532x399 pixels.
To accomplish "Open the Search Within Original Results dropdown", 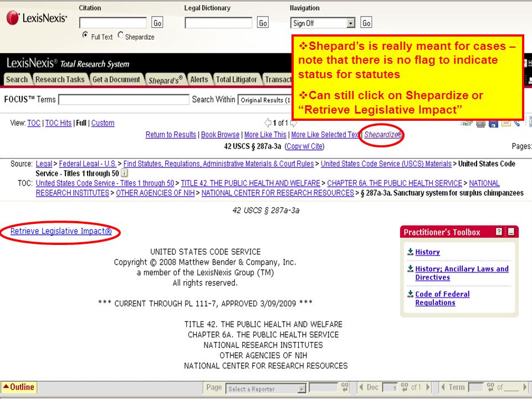I will point(265,100).
